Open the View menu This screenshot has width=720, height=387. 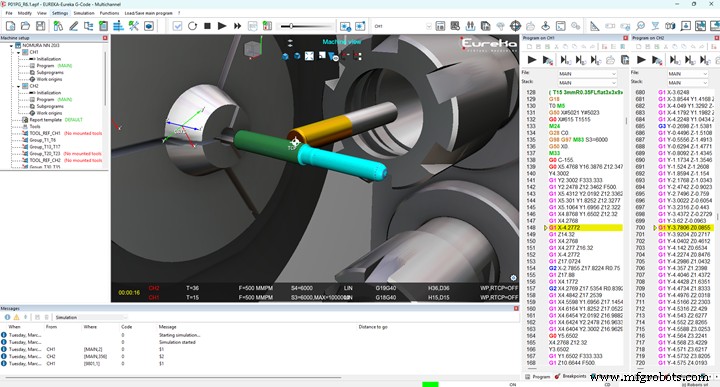pyautogui.click(x=42, y=13)
